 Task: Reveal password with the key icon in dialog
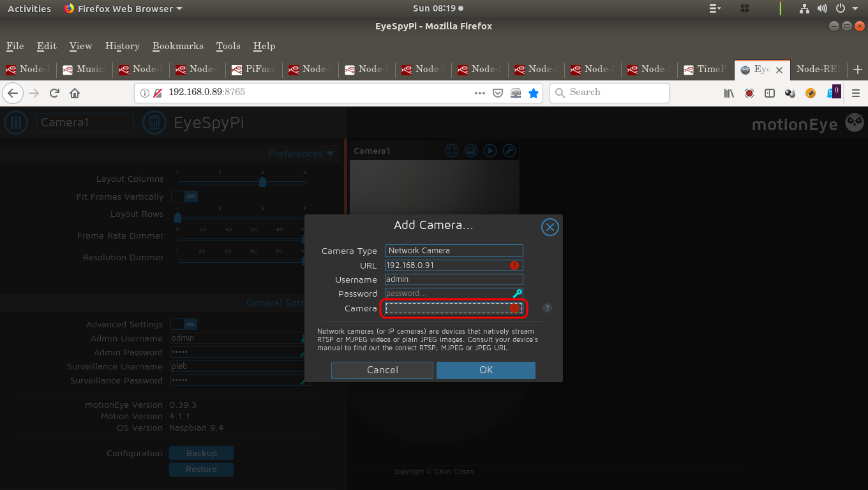[x=517, y=293]
